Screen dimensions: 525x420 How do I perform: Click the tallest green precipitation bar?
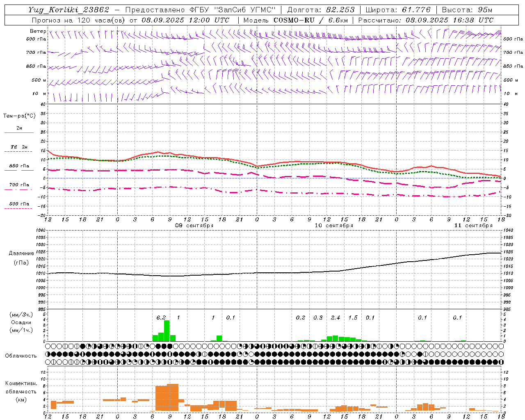167,331
